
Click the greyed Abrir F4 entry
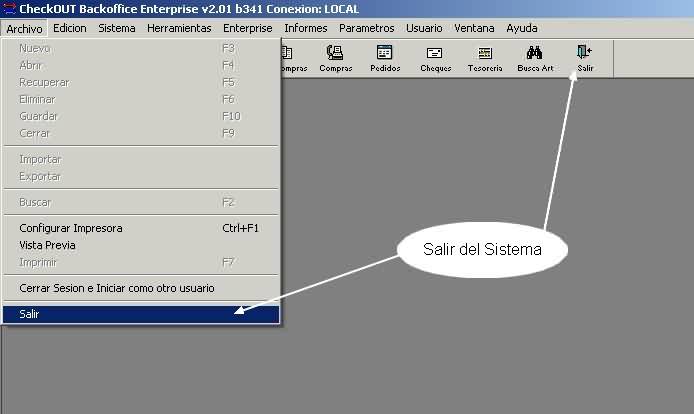pyautogui.click(x=141, y=66)
